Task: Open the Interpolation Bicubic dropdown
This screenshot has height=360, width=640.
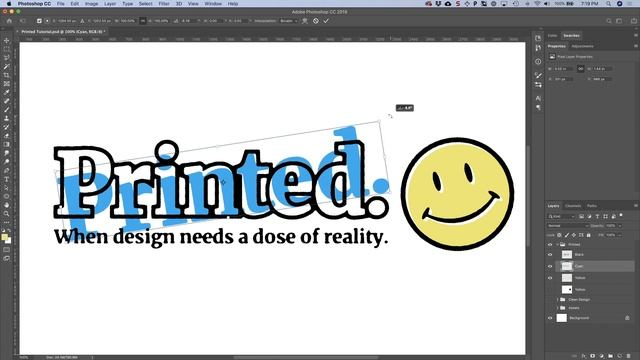Action: click(289, 21)
